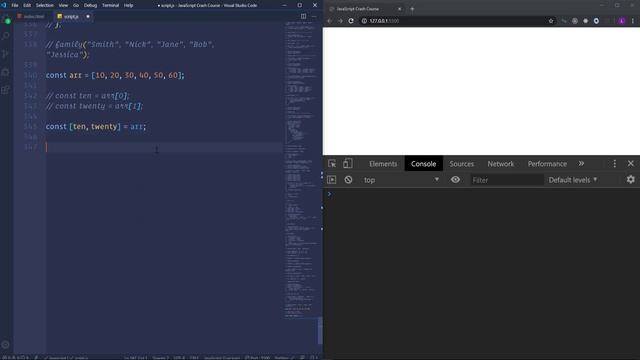The width and height of the screenshot is (640, 360).
Task: Click the split editor icon in VS Code
Action: (x=303, y=16)
